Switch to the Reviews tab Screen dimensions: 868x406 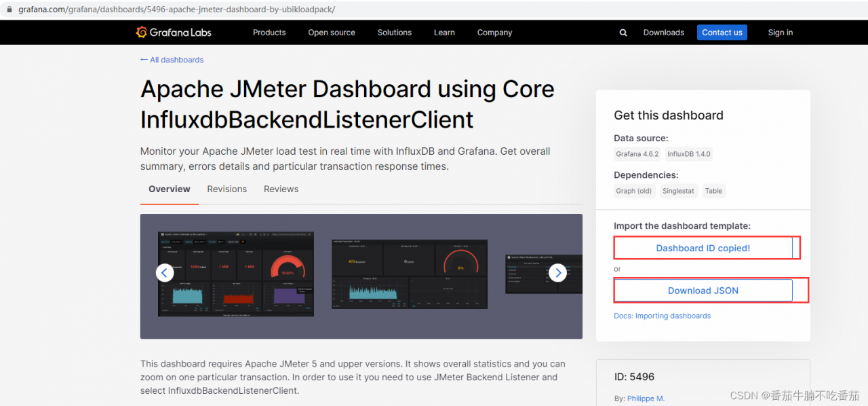click(281, 189)
